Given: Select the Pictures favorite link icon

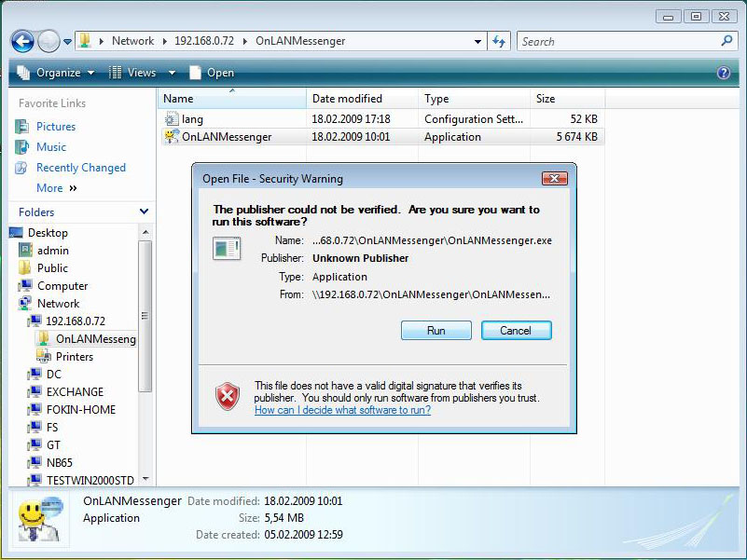Looking at the screenshot, I should [x=22, y=127].
